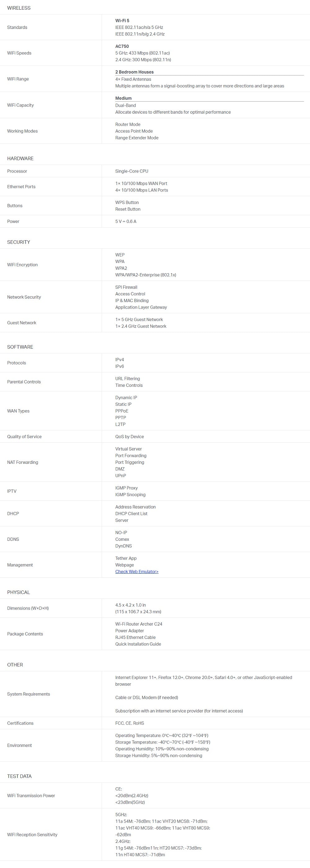Screen dimensions: 310x868
Task: Select the Ethernet Ports row label
Action: [x=21, y=187]
